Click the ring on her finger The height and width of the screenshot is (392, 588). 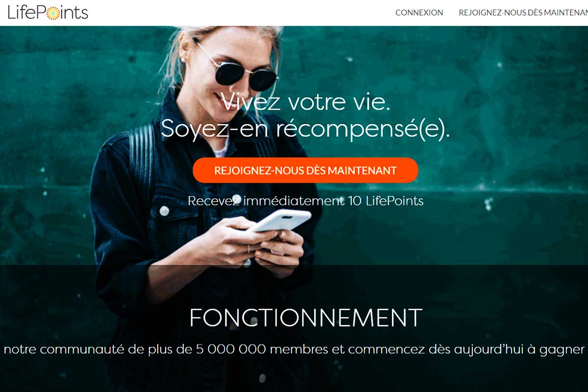[248, 249]
